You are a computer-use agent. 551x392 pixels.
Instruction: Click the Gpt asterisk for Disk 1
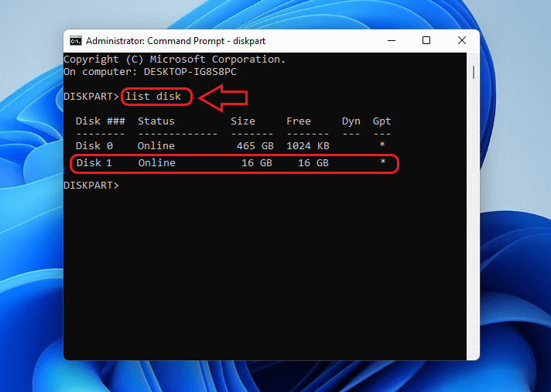coord(382,162)
